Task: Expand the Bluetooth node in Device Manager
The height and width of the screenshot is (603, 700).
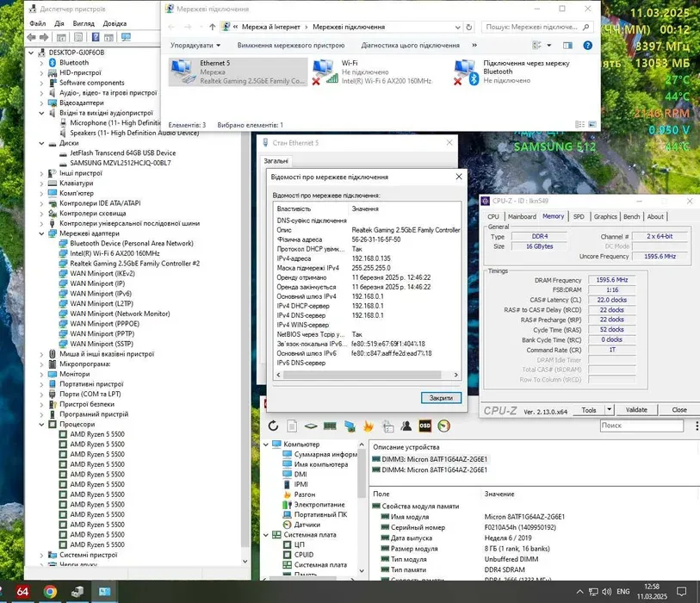Action: (x=41, y=63)
